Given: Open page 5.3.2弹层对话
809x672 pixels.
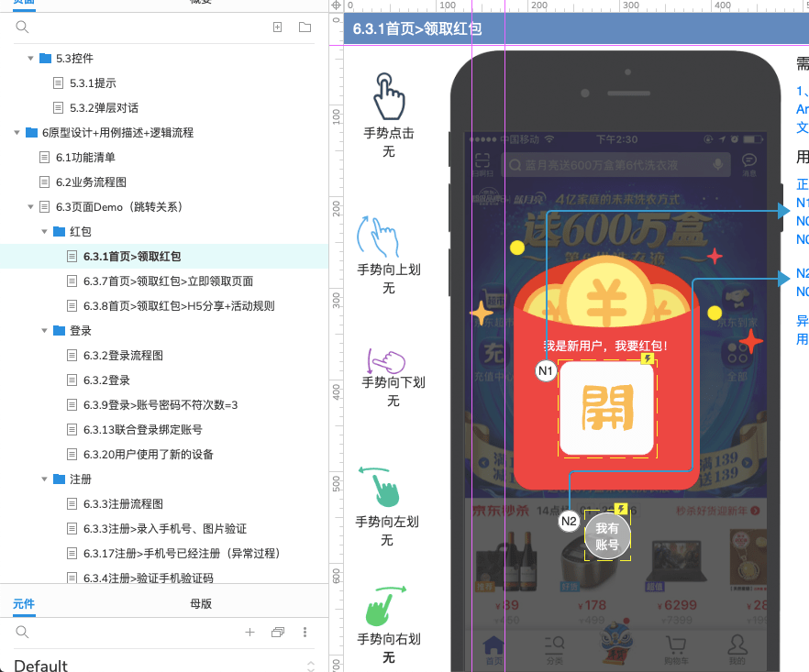Looking at the screenshot, I should click(105, 108).
